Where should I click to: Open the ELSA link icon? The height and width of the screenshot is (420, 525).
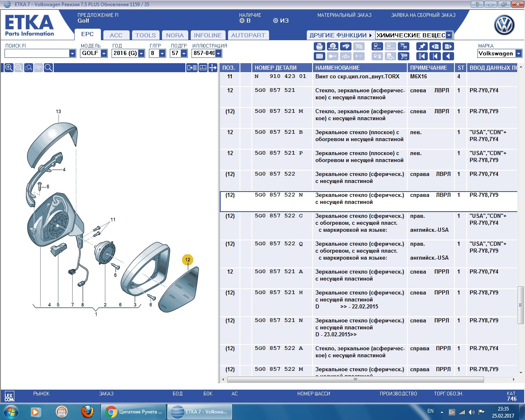[x=377, y=46]
